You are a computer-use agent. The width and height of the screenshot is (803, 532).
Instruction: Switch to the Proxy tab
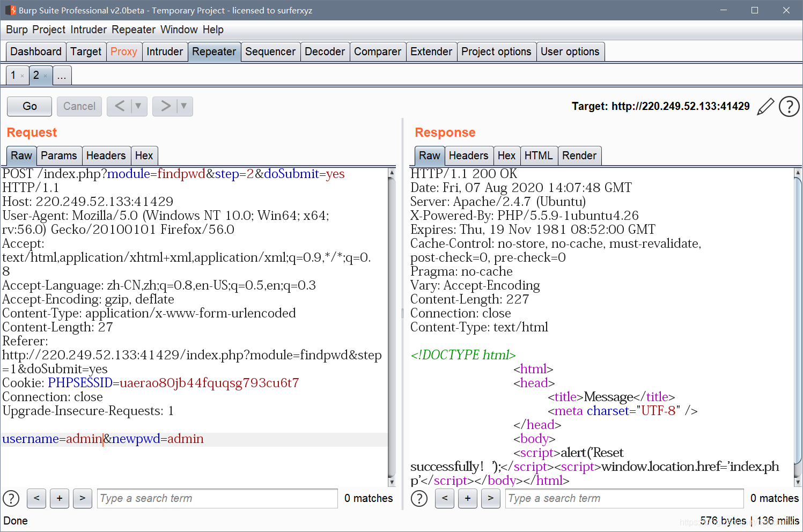(x=124, y=51)
